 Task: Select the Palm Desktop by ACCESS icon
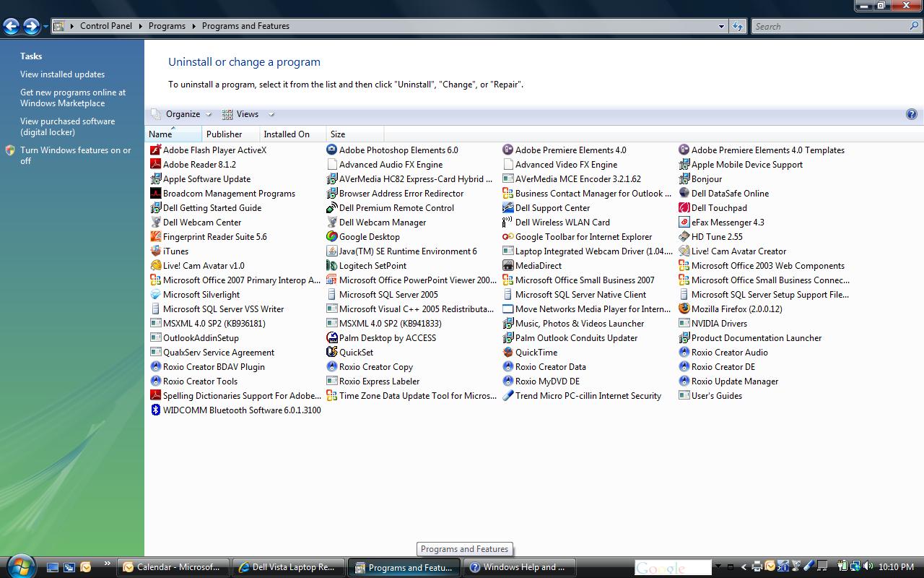tap(331, 338)
